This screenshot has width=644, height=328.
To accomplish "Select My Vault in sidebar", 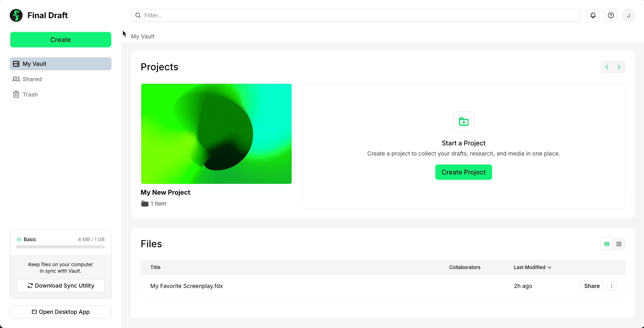I will tap(61, 64).
